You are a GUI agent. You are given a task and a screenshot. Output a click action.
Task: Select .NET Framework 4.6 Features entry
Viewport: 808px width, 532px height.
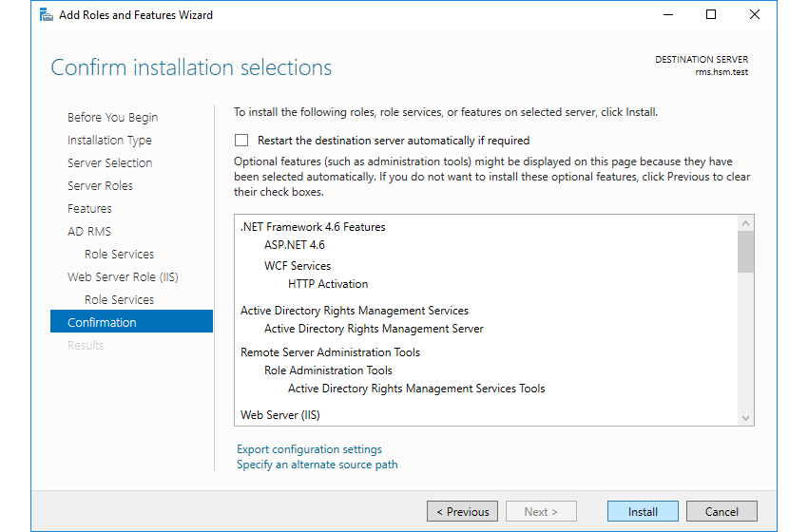313,227
